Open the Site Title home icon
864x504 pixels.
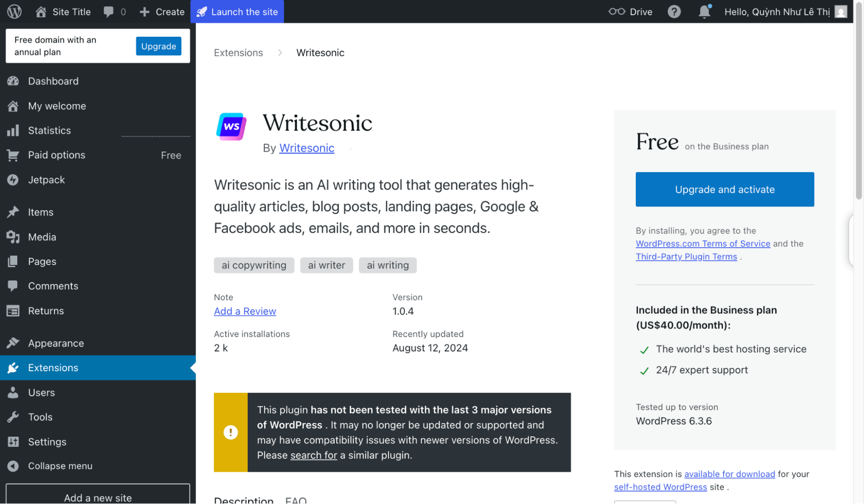tap(41, 12)
